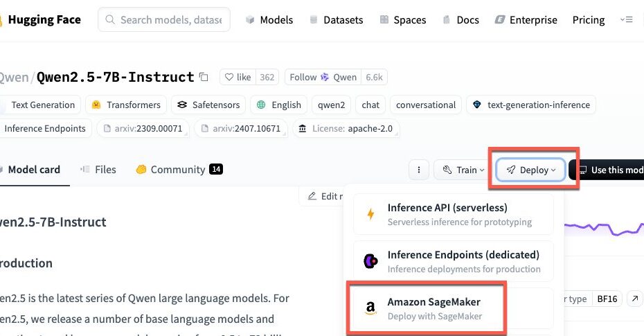Copy model name using the copy icon

(204, 77)
